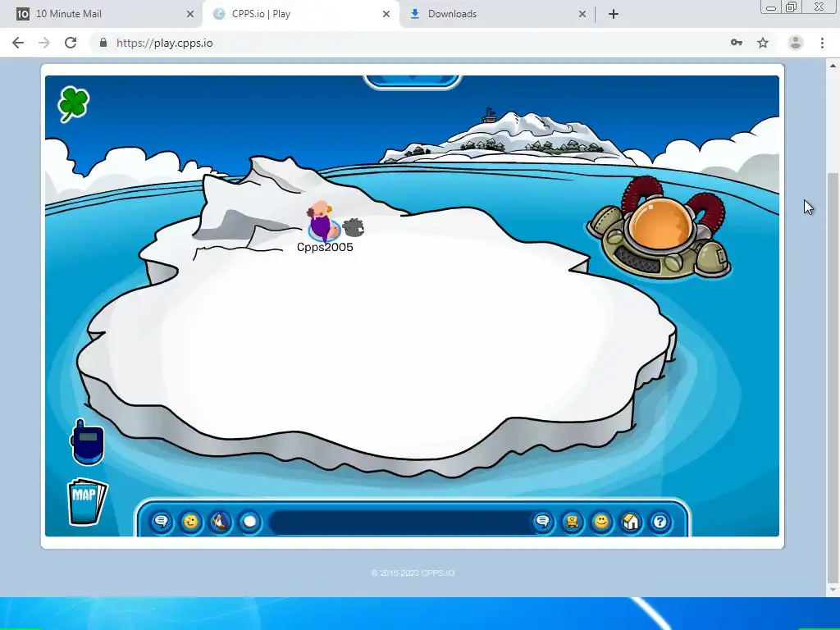
Task: Open the penguin actions menu
Action: click(220, 521)
